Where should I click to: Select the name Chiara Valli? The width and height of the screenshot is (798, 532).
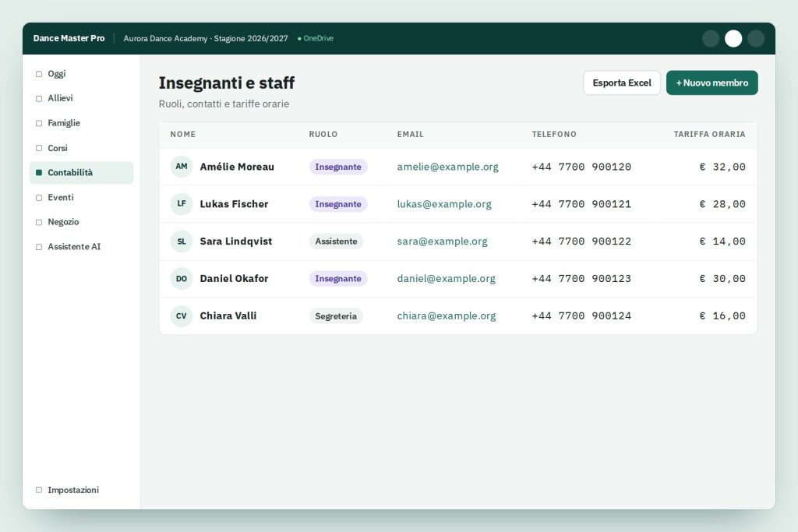pyautogui.click(x=228, y=315)
